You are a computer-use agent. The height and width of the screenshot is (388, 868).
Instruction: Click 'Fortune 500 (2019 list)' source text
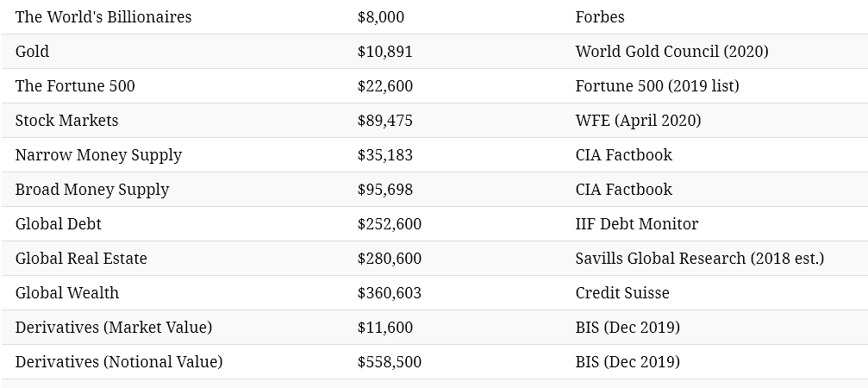pos(657,86)
